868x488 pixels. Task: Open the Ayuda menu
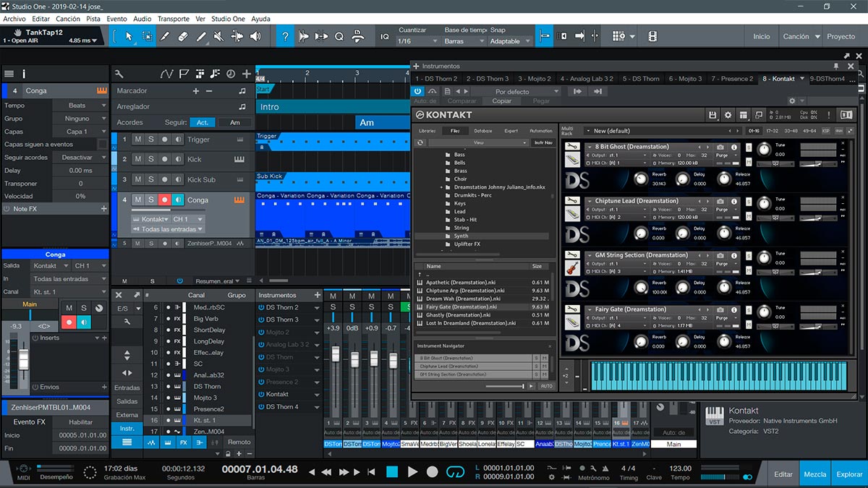coord(260,19)
